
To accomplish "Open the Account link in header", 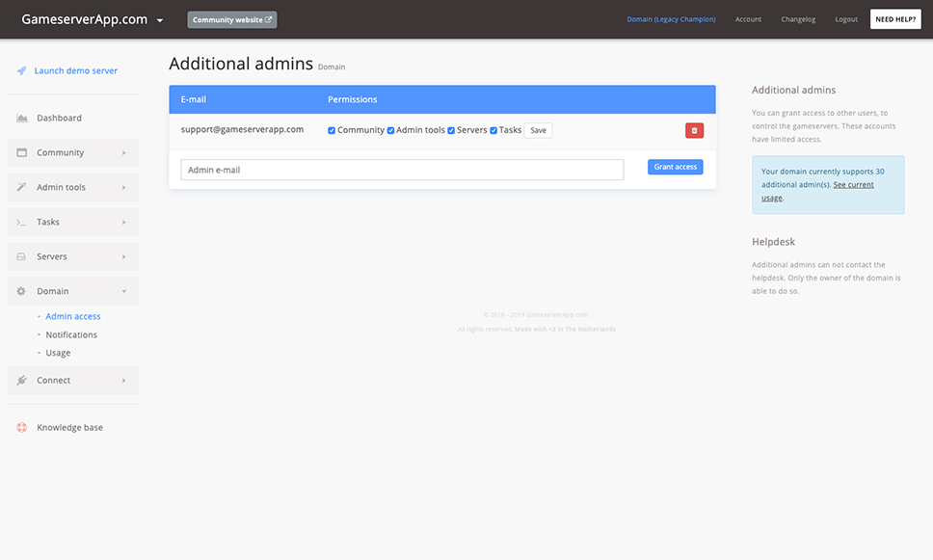I will click(x=748, y=19).
